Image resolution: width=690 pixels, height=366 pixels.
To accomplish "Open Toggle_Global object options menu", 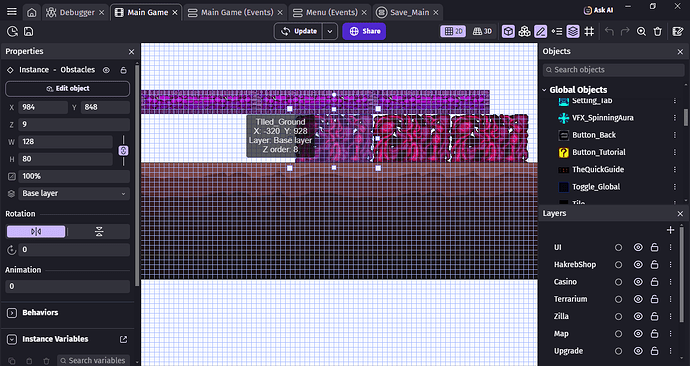I will [675, 187].
